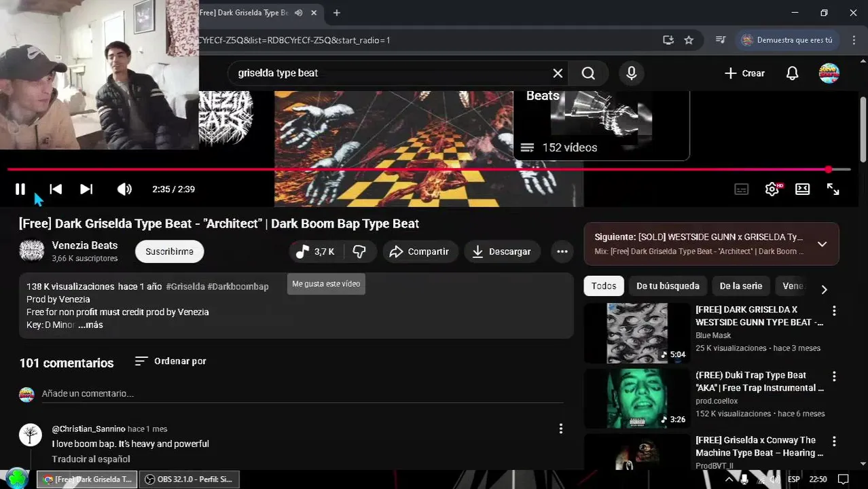Click Compartir to share the video
Screen dimensions: 868x489
point(420,252)
